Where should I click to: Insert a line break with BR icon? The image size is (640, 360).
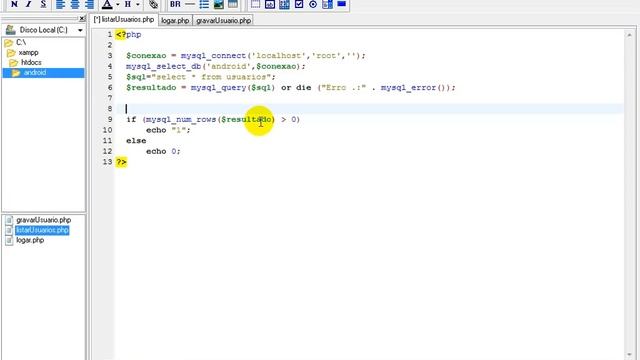[x=175, y=4]
